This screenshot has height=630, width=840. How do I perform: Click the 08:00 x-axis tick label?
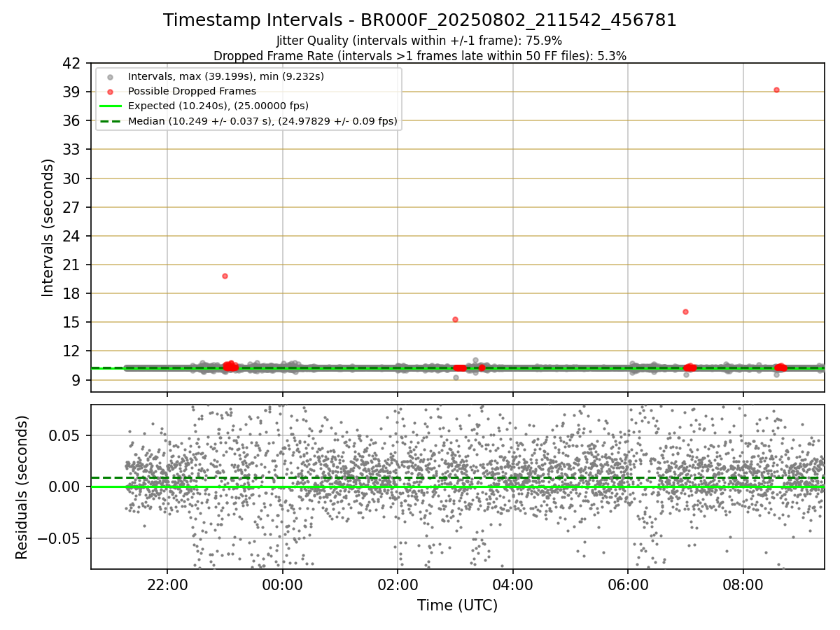(743, 584)
